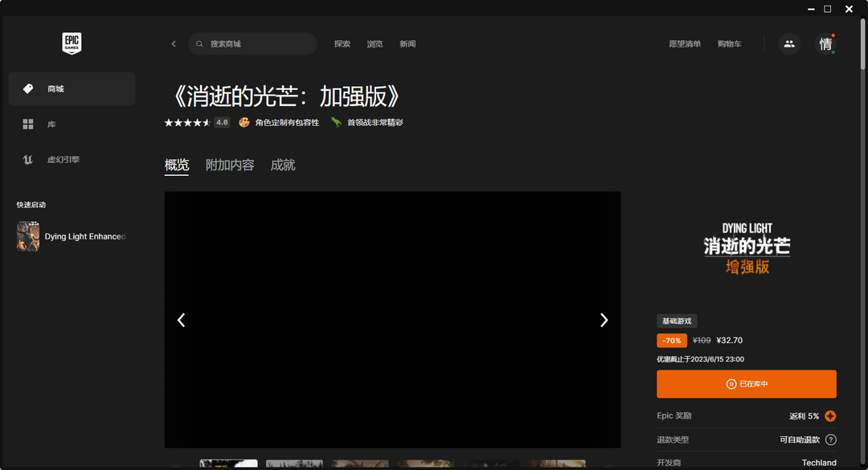
Task: Click the 角色定制有包容性 label
Action: point(287,122)
